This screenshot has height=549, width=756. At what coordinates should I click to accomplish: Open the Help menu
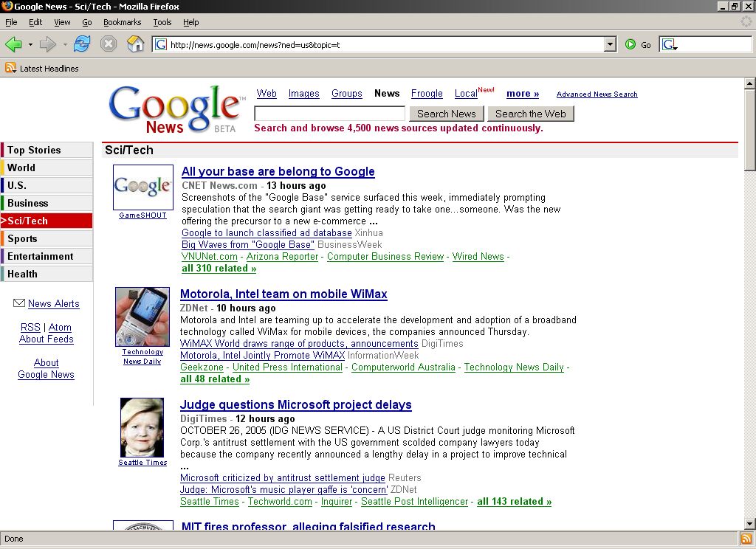pyautogui.click(x=191, y=22)
